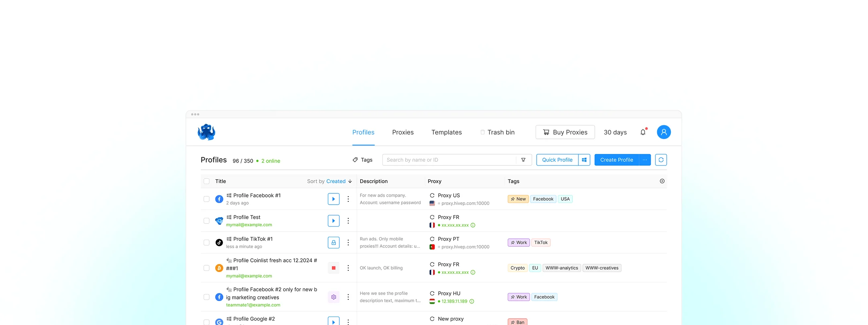Click Facebook icon of Profile Facebook #1
This screenshot has width=868, height=325.
click(219, 199)
